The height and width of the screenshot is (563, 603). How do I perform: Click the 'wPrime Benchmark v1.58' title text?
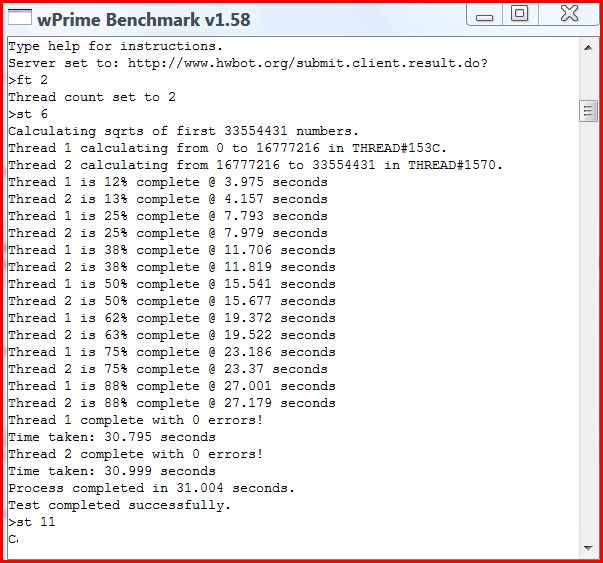143,19
